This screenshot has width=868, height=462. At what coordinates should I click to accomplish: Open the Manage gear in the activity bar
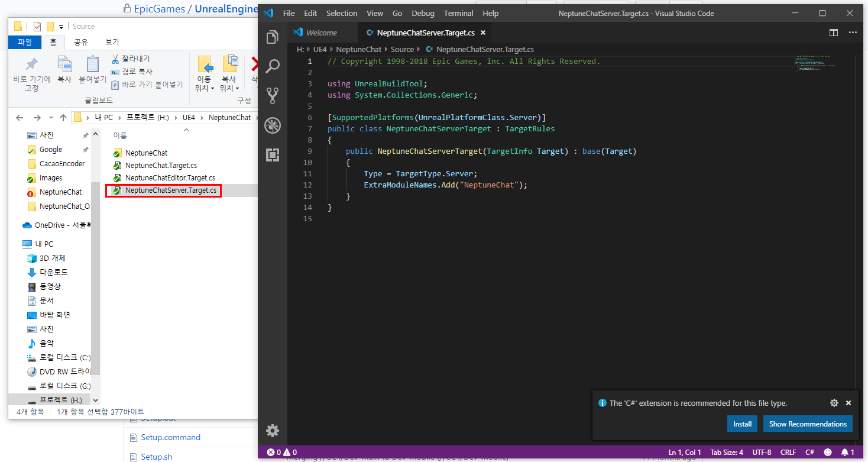pyautogui.click(x=272, y=430)
